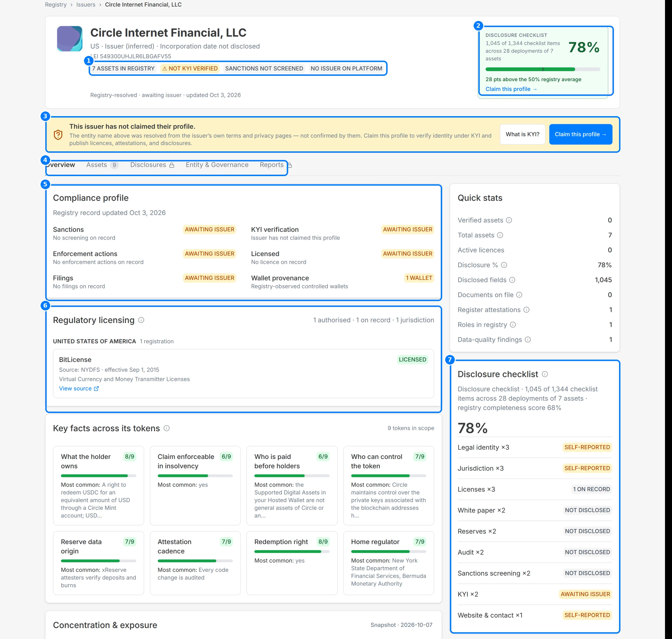Click the 78% disclosure progress bar
Image resolution: width=672 pixels, height=639 pixels.
point(543,69)
